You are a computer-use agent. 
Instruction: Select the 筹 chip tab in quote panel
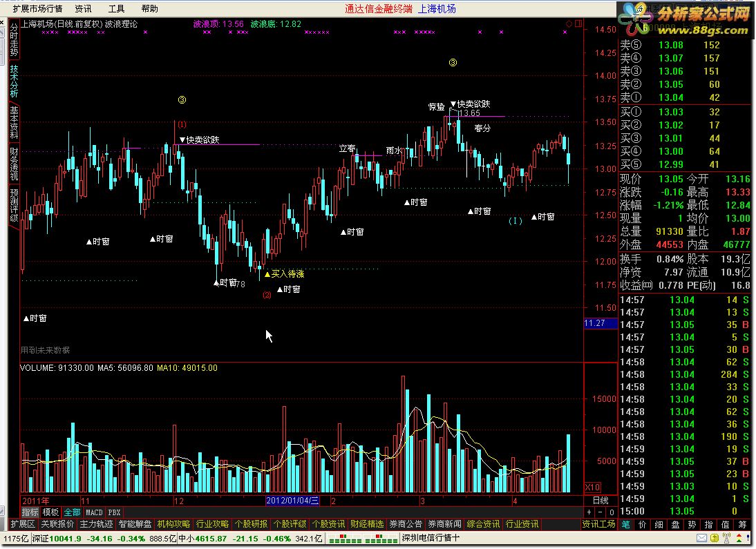742,524
